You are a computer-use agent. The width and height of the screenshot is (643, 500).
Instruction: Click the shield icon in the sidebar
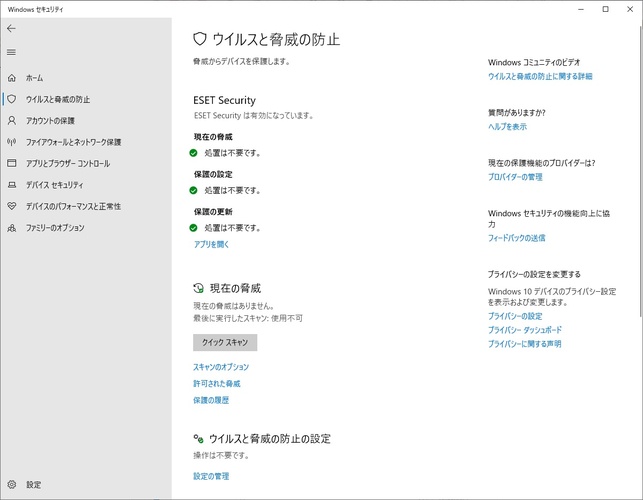[x=12, y=99]
